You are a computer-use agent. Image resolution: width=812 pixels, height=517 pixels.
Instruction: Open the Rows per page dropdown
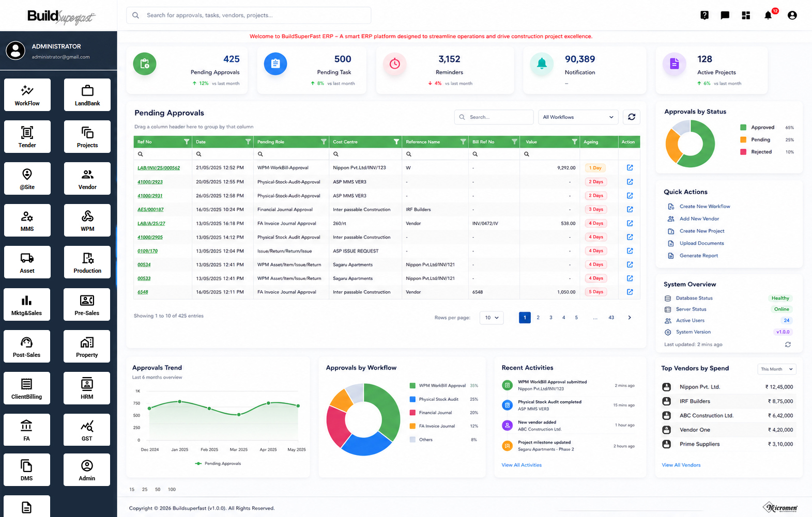tap(492, 318)
